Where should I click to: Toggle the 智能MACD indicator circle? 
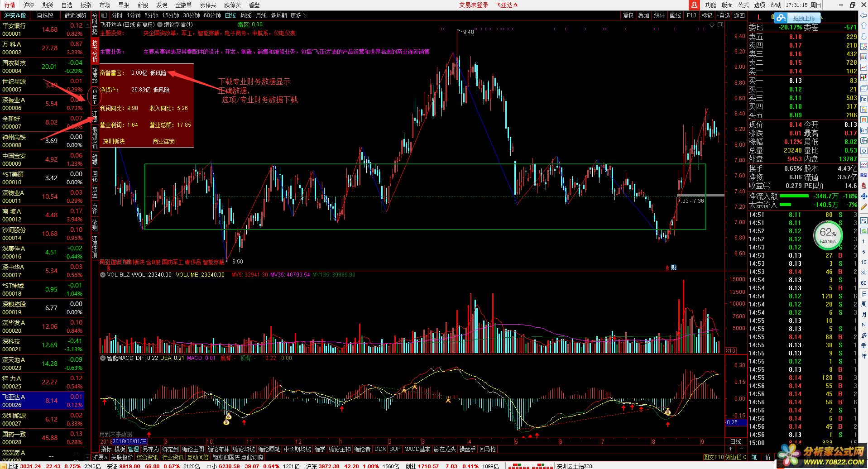click(x=103, y=358)
